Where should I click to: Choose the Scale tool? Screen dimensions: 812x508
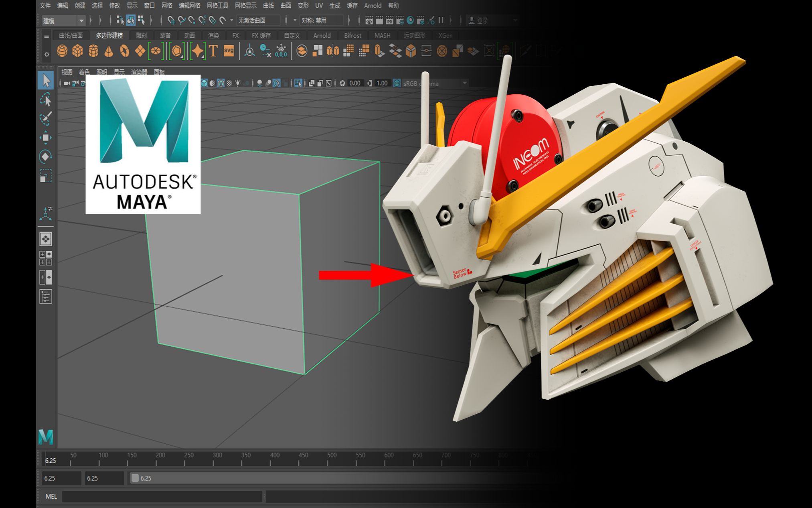(x=46, y=176)
